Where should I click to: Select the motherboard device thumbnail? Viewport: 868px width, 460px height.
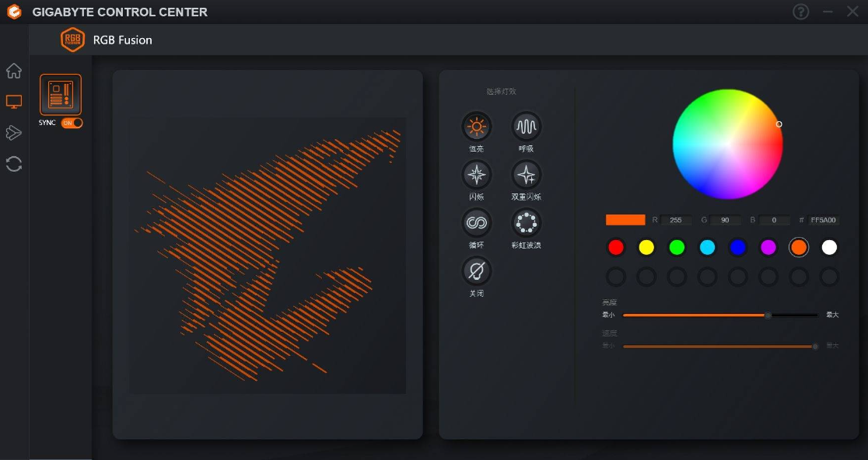[61, 95]
